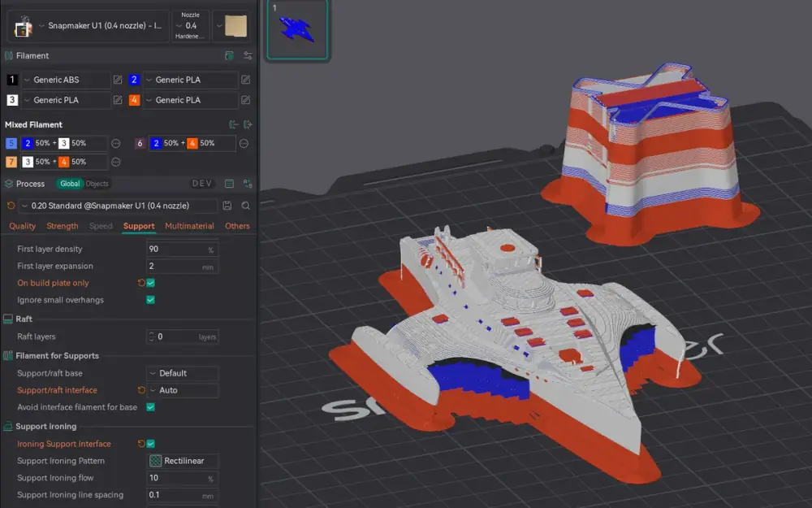Open the 0.20 Standard process preset dropdown

click(x=118, y=206)
